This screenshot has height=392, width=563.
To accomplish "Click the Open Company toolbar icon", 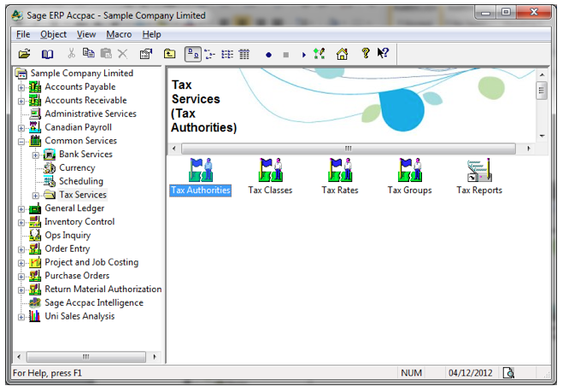I will pos(24,54).
